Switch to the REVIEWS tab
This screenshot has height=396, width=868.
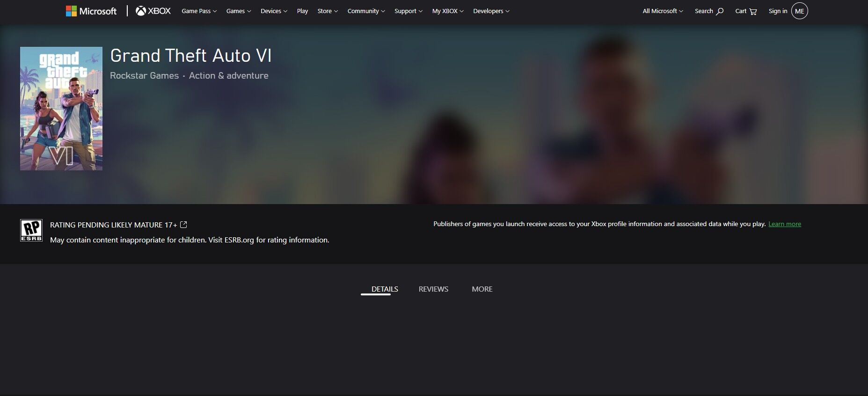pyautogui.click(x=433, y=289)
